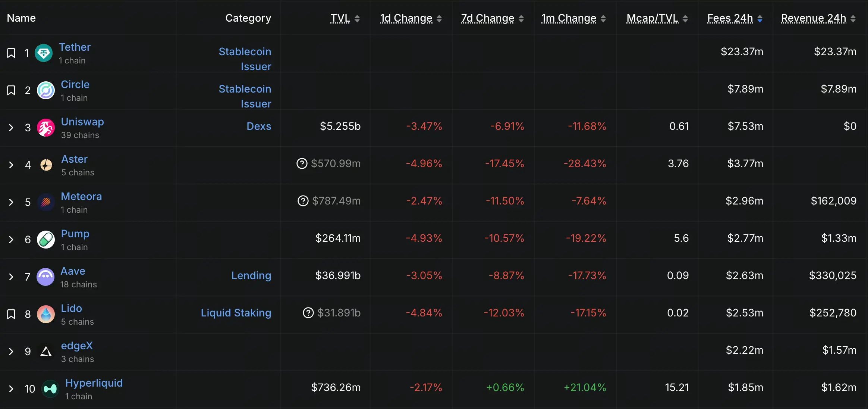The width and height of the screenshot is (868, 409).
Task: Toggle the Lido bookmark icon
Action: [x=11, y=314]
